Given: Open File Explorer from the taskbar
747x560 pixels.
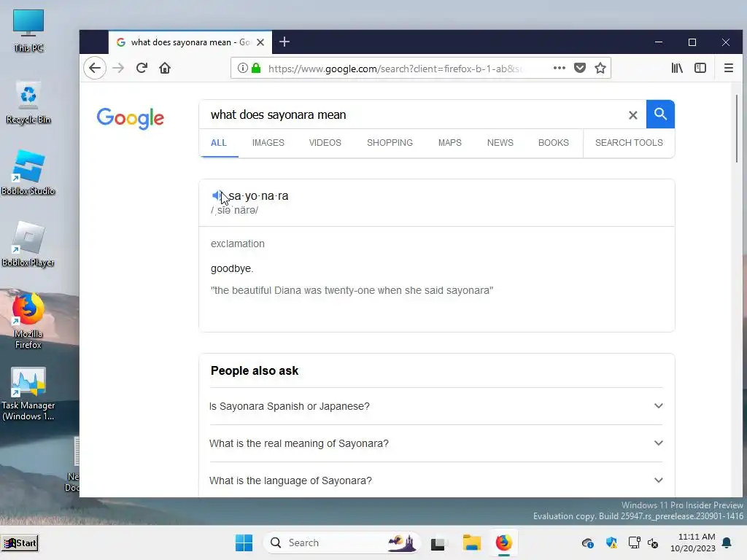Looking at the screenshot, I should (472, 542).
